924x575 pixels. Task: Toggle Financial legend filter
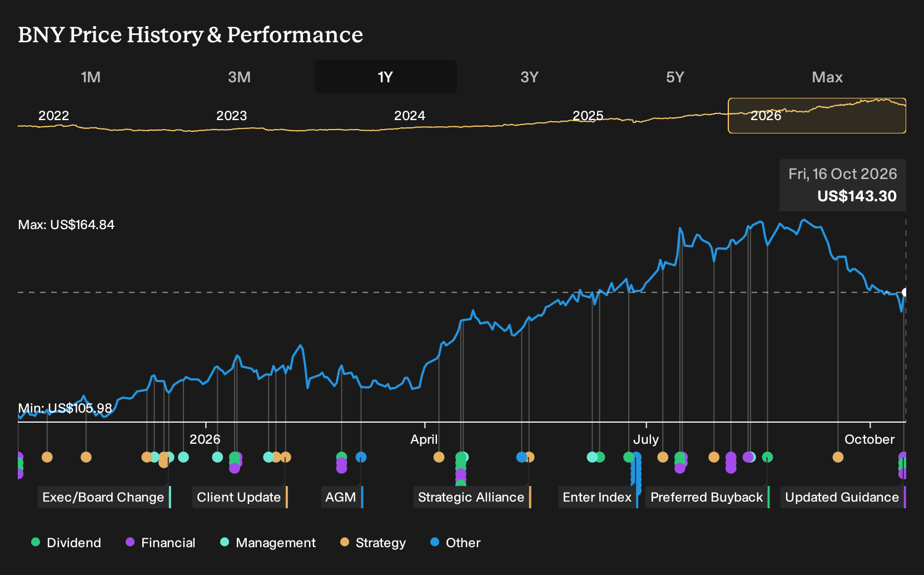click(x=160, y=543)
